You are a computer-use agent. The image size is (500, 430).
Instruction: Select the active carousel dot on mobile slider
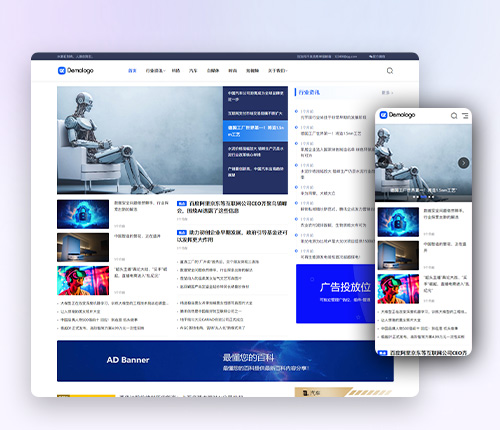pyautogui.click(x=424, y=197)
